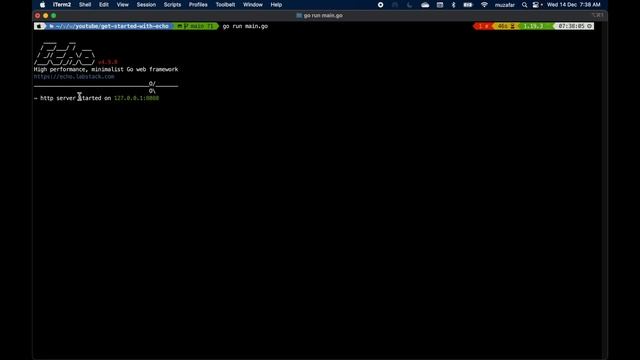Click the window title 'go run main.go'
The image size is (640, 360).
point(323,16)
